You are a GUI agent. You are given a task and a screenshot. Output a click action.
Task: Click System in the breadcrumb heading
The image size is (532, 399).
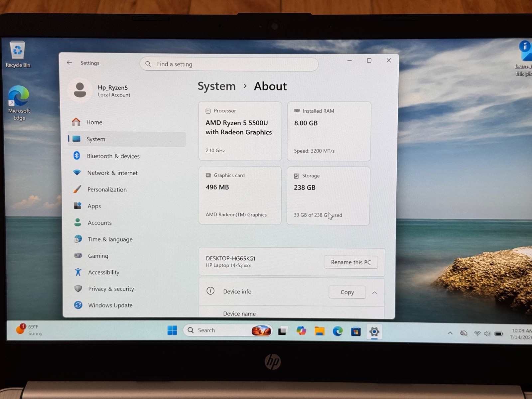pos(216,86)
